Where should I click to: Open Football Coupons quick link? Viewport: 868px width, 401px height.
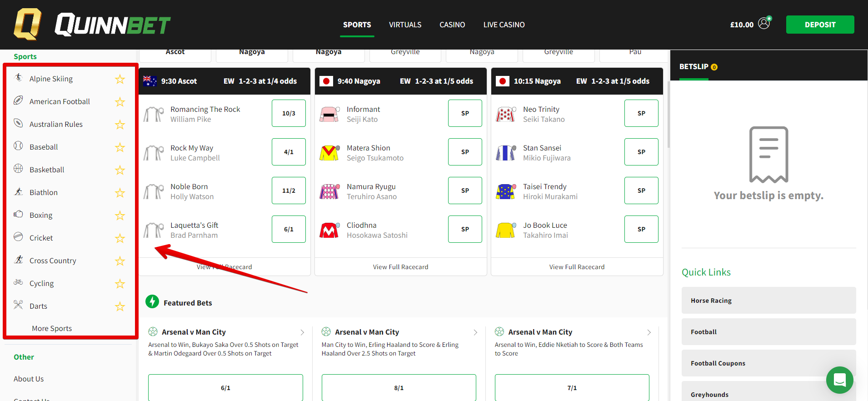click(769, 363)
